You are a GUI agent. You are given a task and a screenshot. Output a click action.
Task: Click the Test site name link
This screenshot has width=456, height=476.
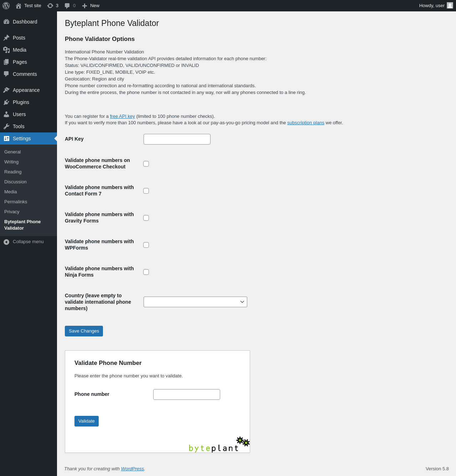(33, 6)
